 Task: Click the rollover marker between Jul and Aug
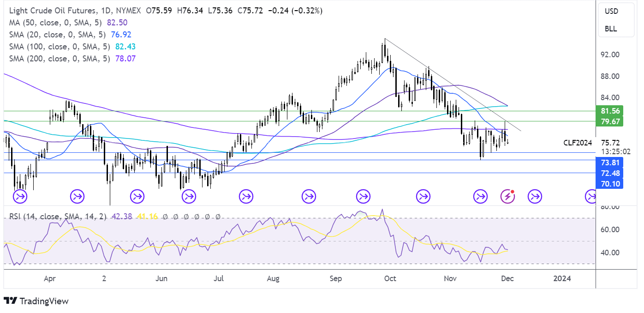coord(246,197)
